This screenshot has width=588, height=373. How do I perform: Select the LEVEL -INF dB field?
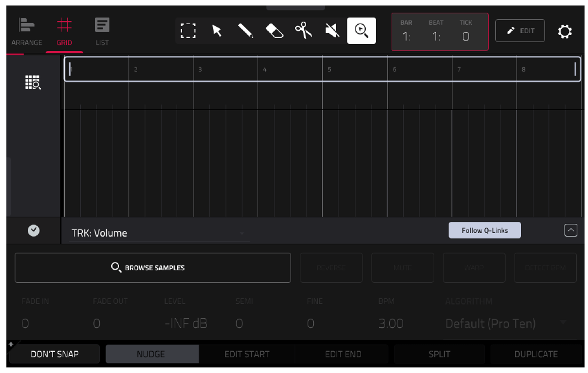point(186,323)
